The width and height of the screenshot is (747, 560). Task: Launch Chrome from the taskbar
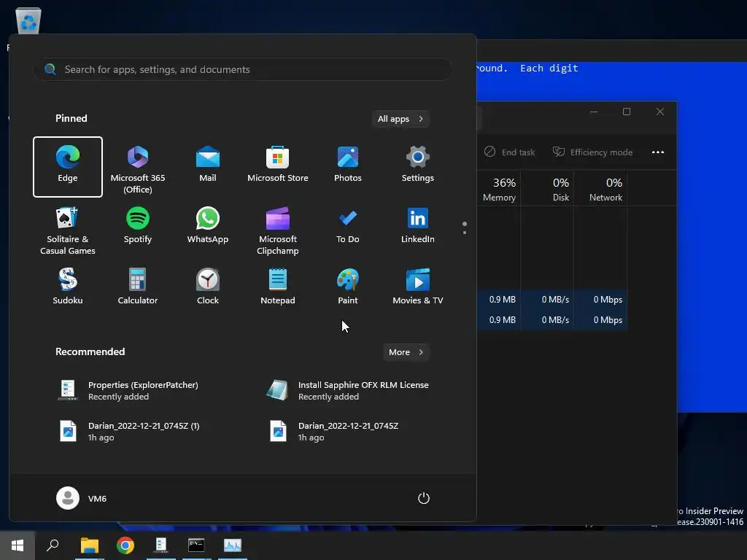point(125,545)
